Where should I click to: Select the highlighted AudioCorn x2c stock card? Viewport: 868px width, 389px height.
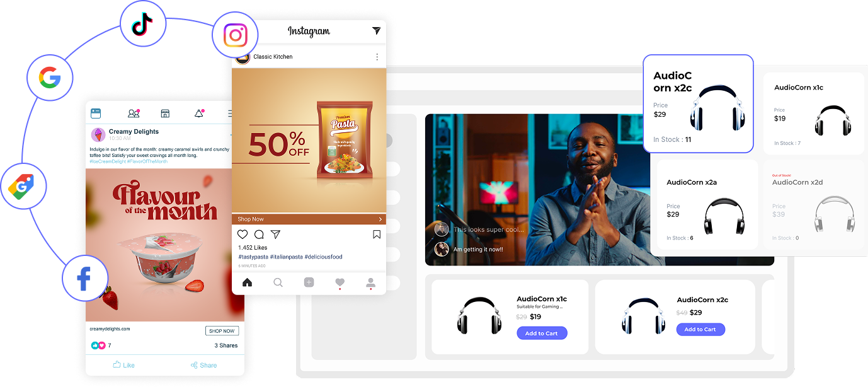698,103
